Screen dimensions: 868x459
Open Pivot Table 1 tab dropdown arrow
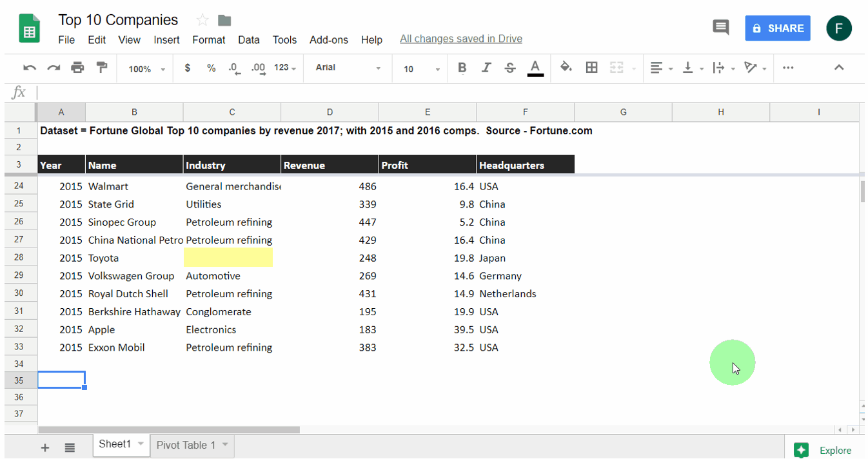pyautogui.click(x=225, y=445)
